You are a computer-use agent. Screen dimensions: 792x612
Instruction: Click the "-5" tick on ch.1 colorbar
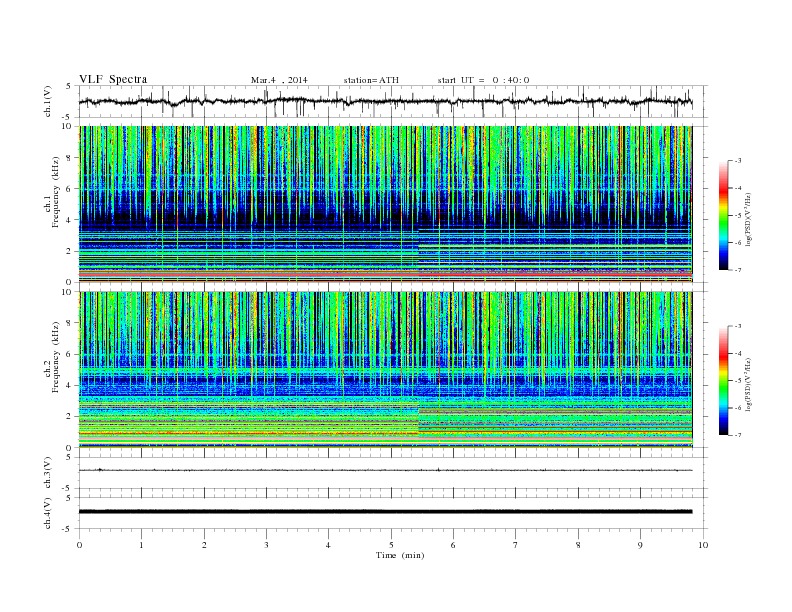click(737, 216)
